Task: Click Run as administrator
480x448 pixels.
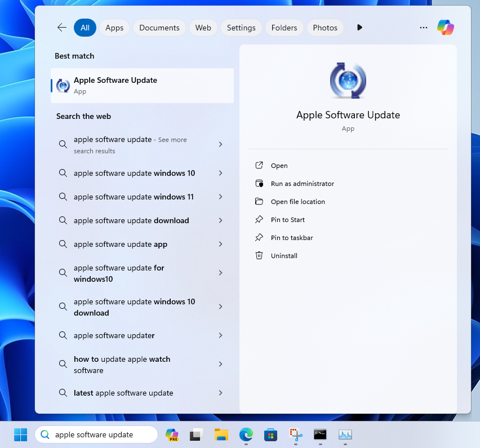Action: (x=302, y=184)
